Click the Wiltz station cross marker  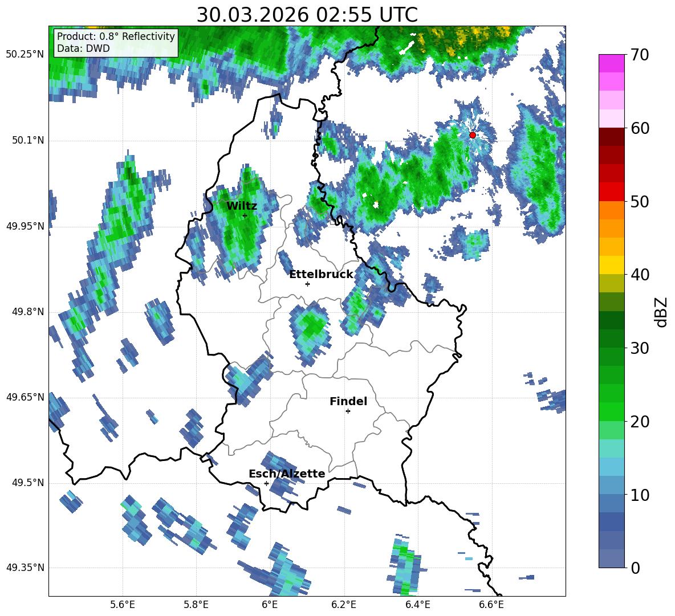245,215
